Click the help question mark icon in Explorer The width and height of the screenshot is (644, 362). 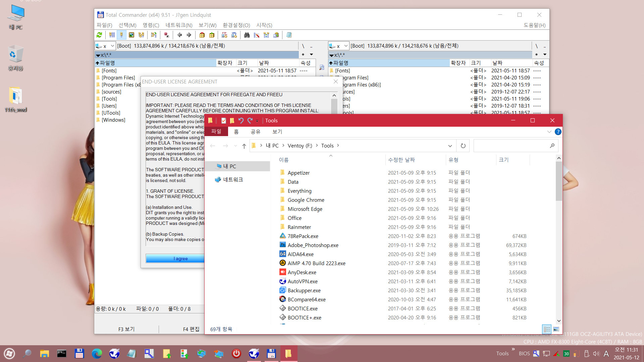[x=558, y=132]
